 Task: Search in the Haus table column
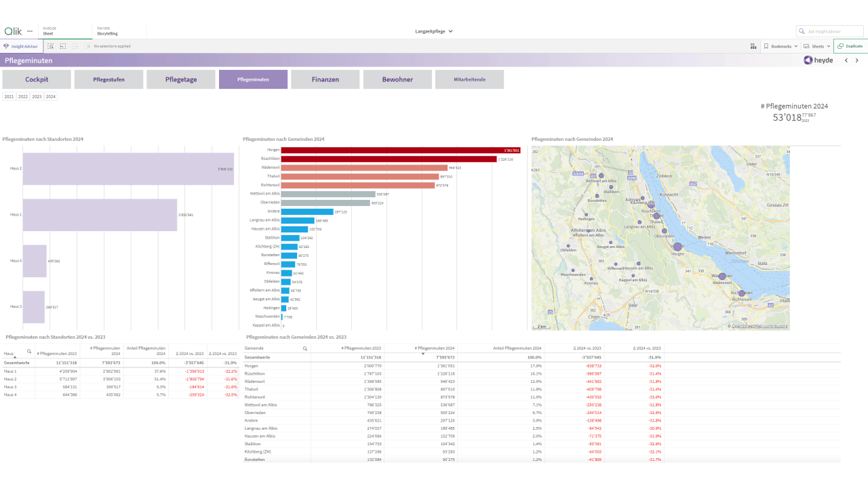pyautogui.click(x=29, y=351)
